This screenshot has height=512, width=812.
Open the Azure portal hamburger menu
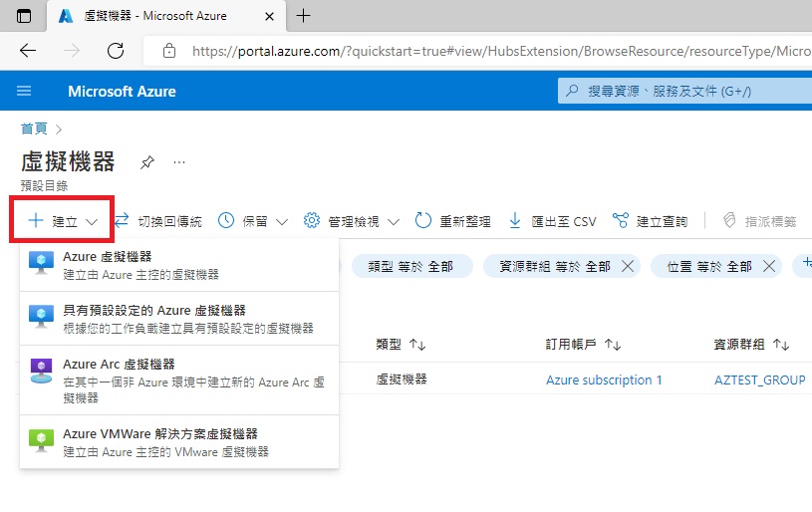point(24,91)
